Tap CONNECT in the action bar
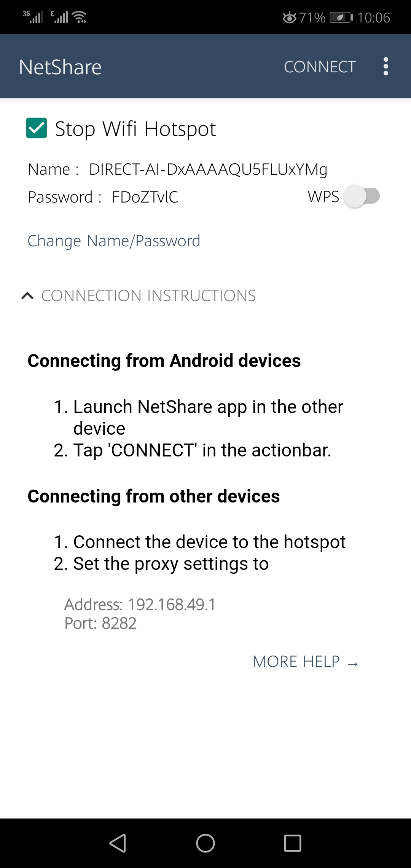This screenshot has height=868, width=411. (320, 67)
